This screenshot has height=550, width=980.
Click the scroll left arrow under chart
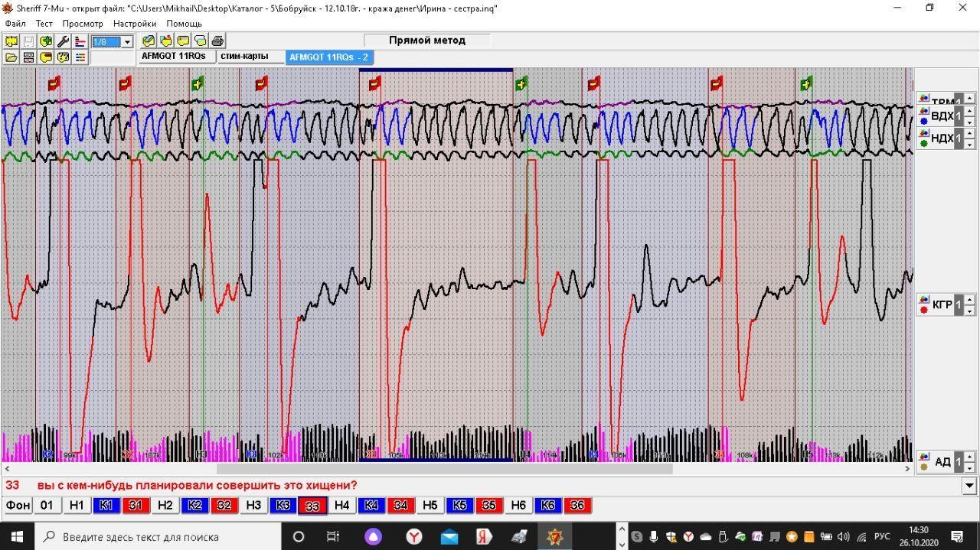coord(6,469)
